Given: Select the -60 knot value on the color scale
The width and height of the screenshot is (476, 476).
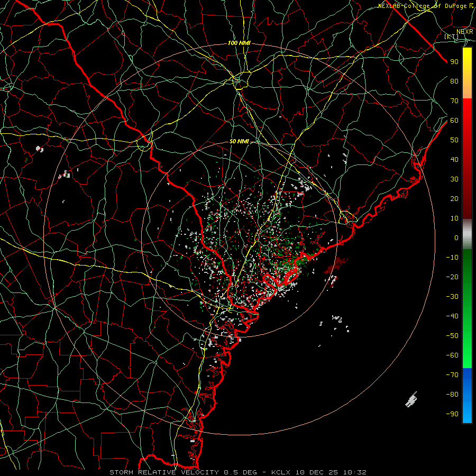Looking at the screenshot, I should pyautogui.click(x=452, y=355).
